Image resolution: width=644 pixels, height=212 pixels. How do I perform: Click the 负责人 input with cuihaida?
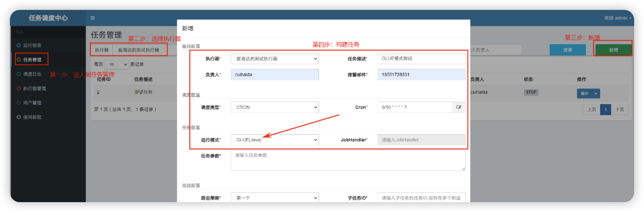[x=275, y=75]
